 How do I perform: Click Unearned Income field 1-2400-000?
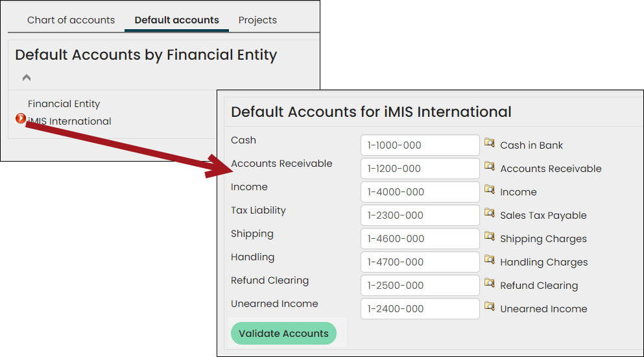420,309
